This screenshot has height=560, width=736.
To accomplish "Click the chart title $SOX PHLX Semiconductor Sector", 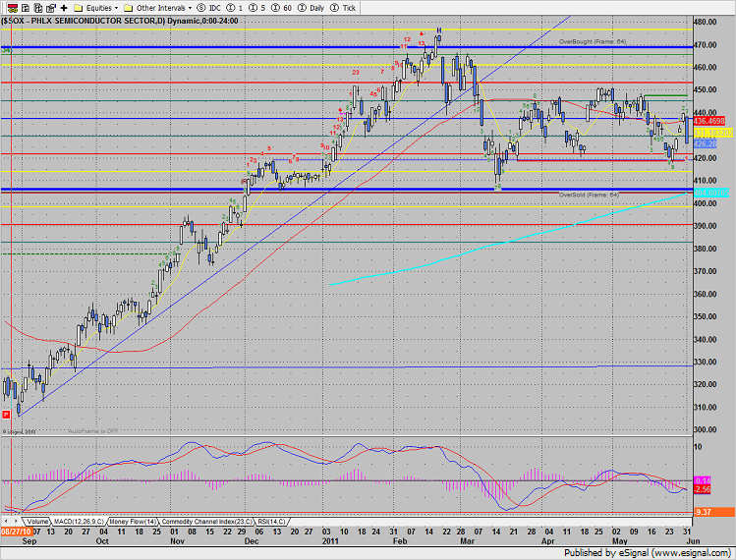I will coord(120,21).
